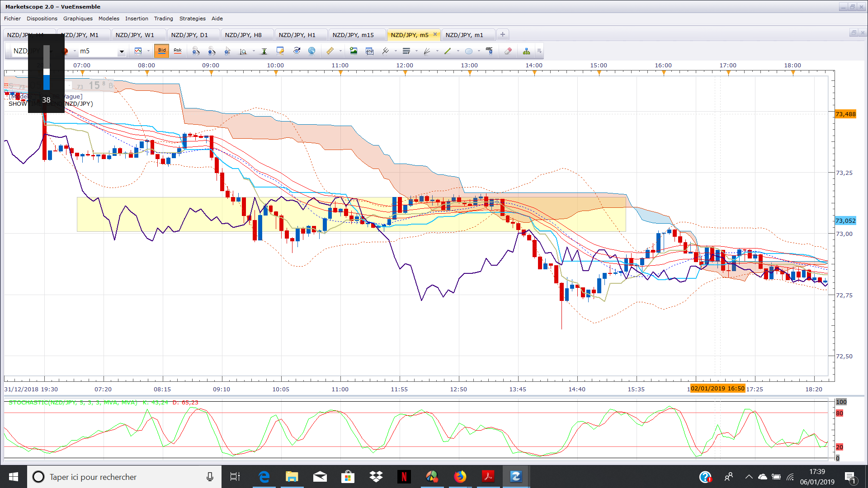
Task: Toggle the Bid price display
Action: tap(162, 51)
